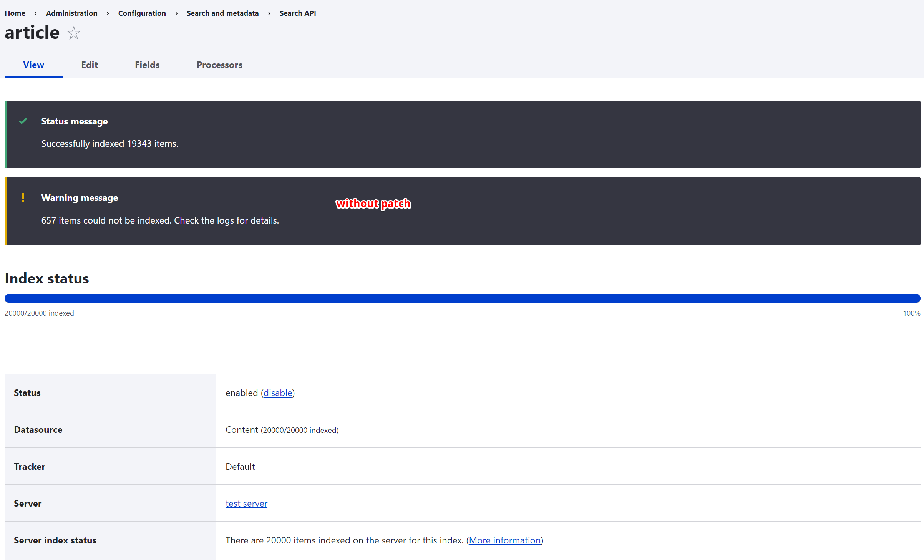Select the 100% progress label
This screenshot has width=924, height=560.
pyautogui.click(x=911, y=313)
